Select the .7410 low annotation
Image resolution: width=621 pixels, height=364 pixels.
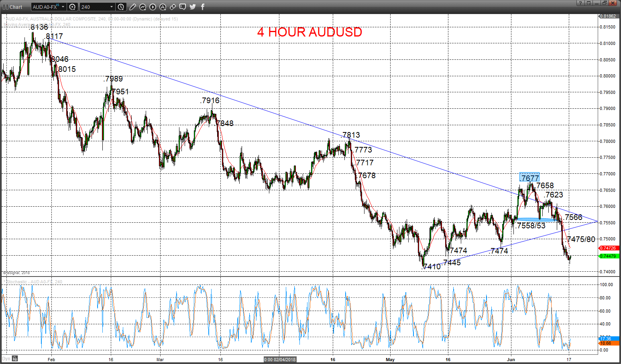[x=432, y=266]
